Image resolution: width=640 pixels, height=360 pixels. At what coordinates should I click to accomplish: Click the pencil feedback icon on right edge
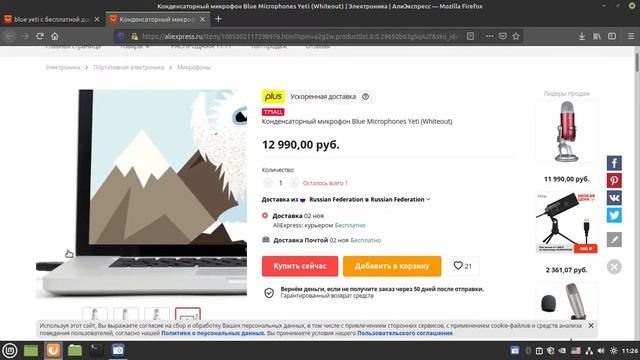point(614,239)
